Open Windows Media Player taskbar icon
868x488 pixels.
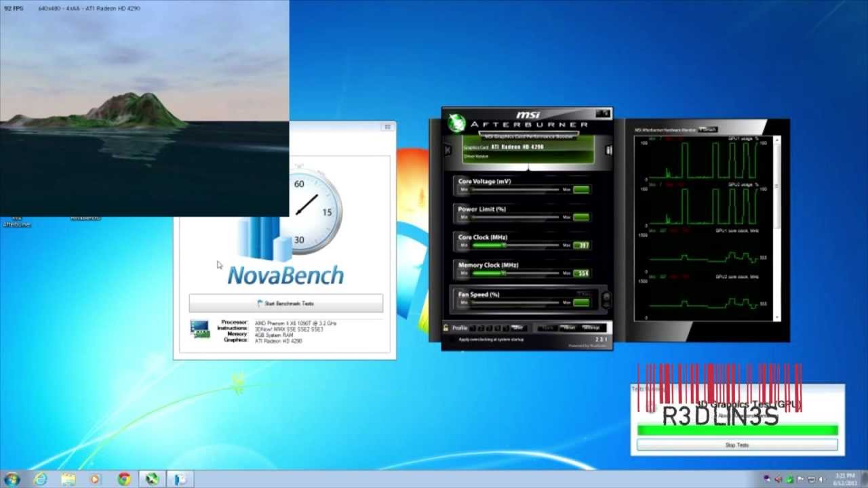pos(95,479)
